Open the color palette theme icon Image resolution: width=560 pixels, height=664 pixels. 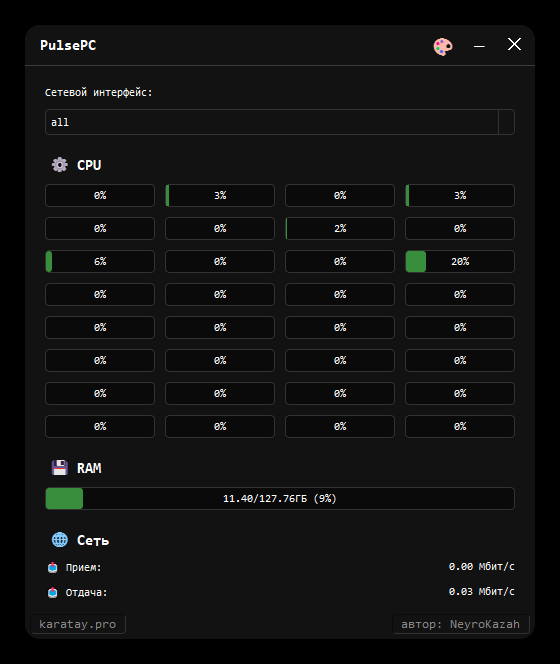coord(443,46)
